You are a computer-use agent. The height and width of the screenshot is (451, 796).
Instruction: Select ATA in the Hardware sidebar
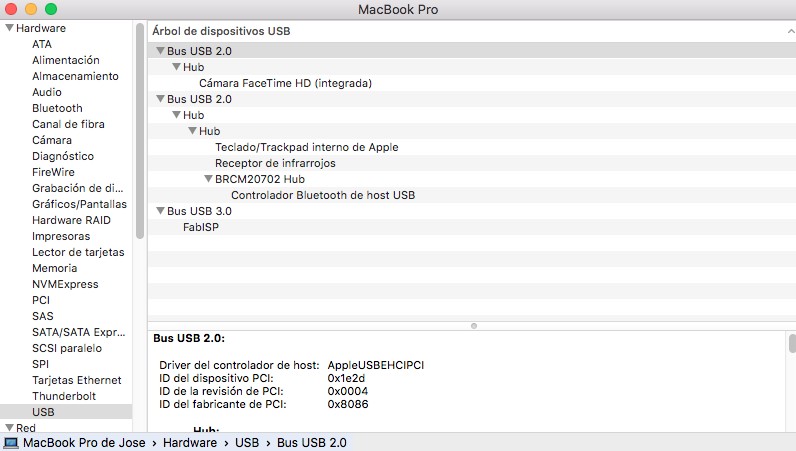click(x=42, y=44)
